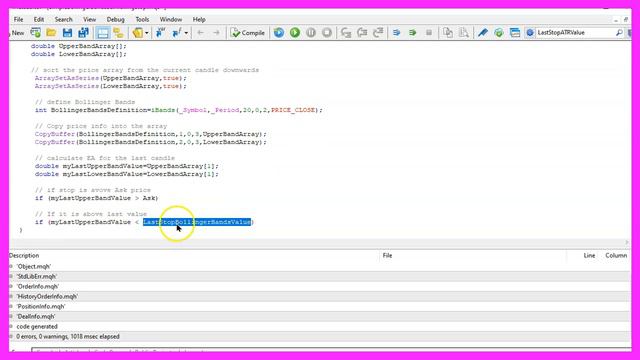
Task: Click the yellow snippets folder icon
Action: [x=137, y=33]
